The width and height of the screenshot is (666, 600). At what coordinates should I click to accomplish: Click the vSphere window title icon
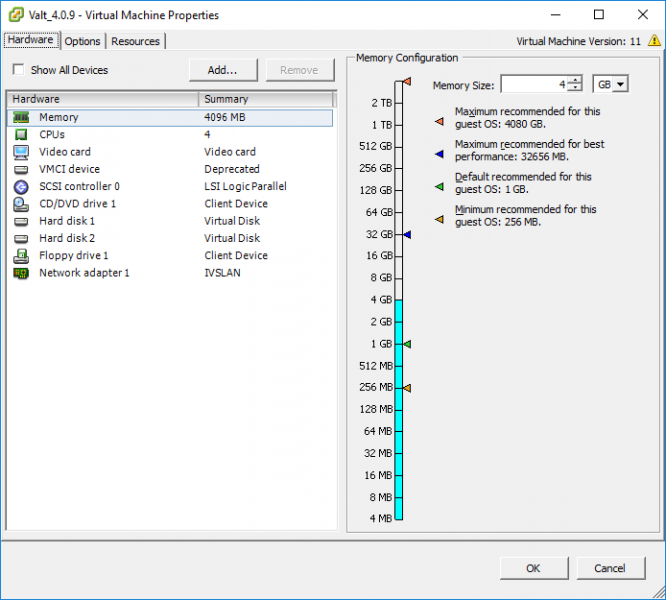point(16,15)
